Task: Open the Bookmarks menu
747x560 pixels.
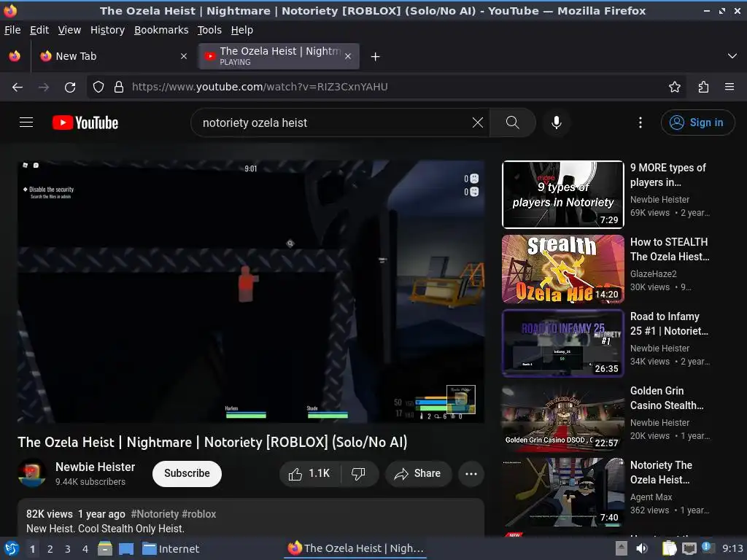Action: (161, 30)
